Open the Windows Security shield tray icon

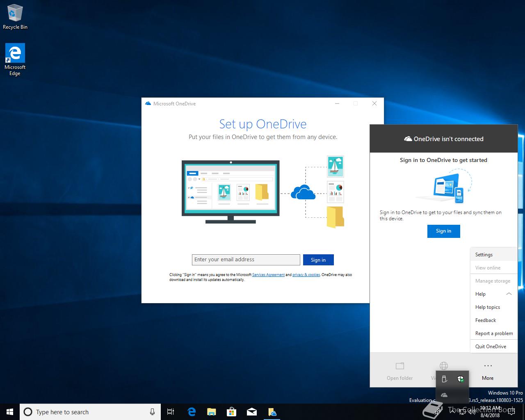(x=461, y=379)
